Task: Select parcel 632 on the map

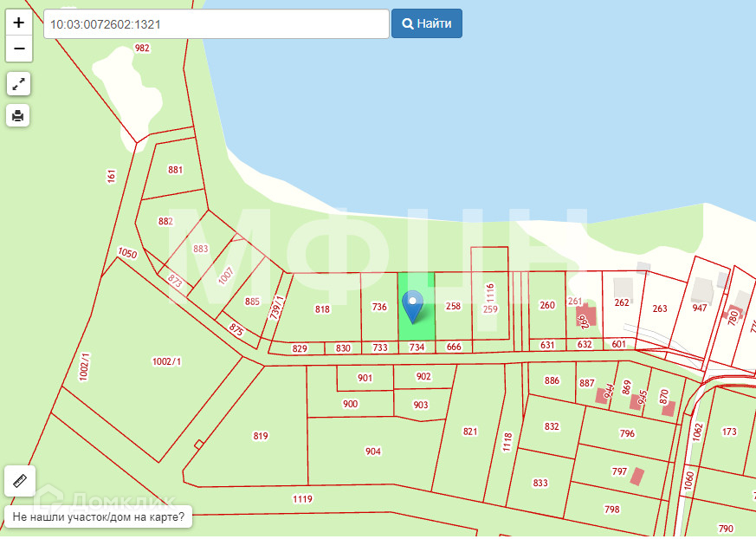Action: point(585,345)
